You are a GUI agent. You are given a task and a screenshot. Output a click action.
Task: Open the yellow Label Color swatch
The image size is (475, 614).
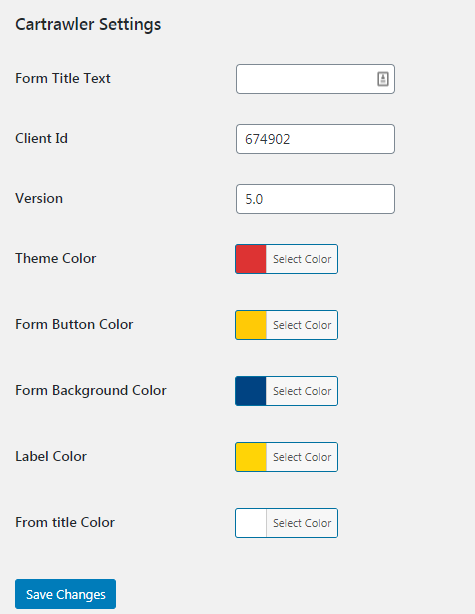point(251,457)
